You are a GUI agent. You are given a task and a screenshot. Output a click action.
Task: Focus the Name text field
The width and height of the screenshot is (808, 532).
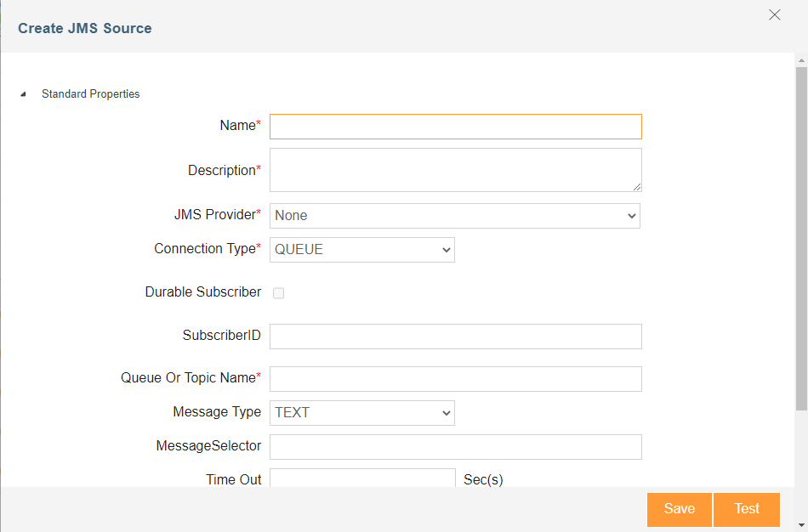455,127
